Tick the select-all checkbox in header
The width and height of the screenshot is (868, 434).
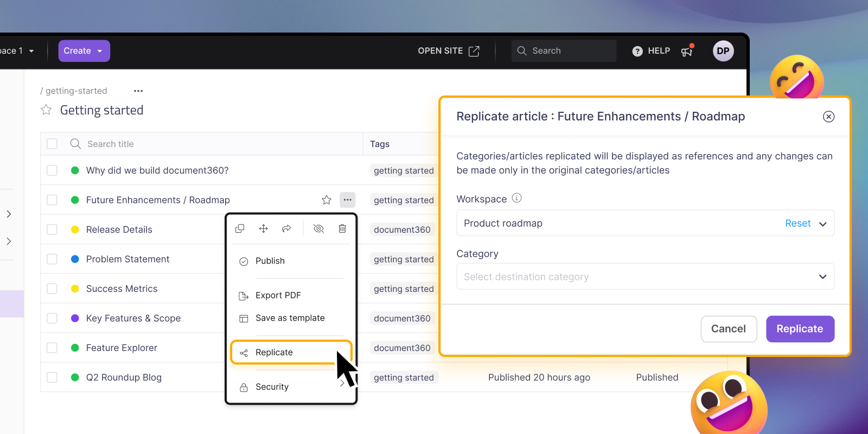[x=52, y=144]
